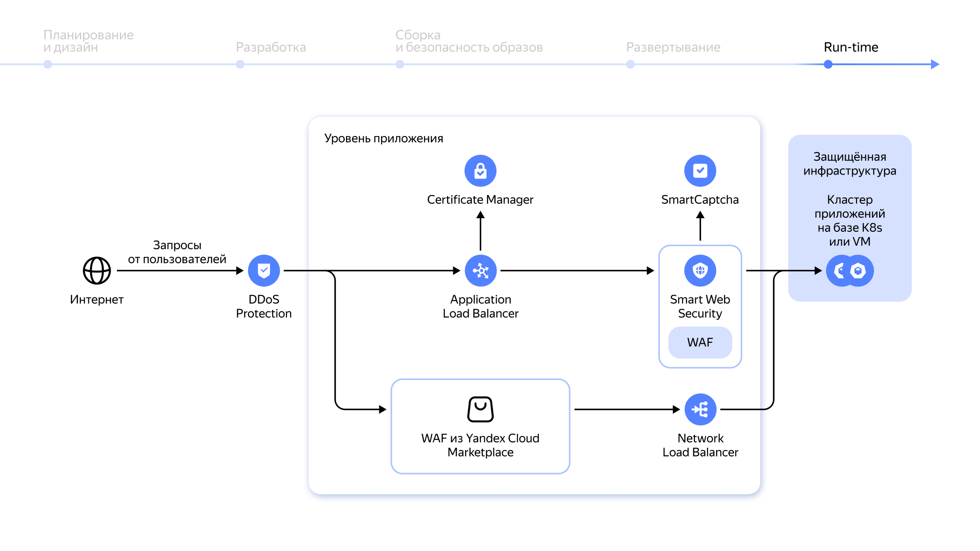980x551 pixels.
Task: Click the Сборка и безопасность образов label
Action: pos(469,41)
